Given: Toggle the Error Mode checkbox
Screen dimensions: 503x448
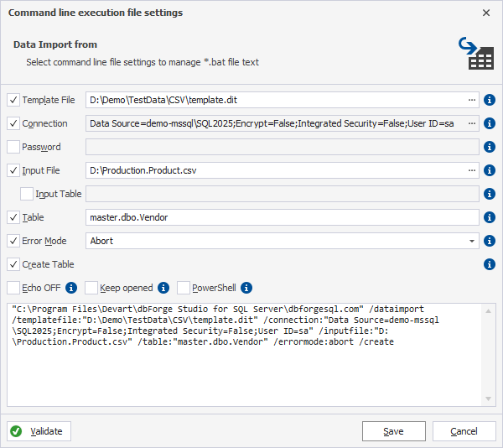Looking at the screenshot, I should pos(13,241).
